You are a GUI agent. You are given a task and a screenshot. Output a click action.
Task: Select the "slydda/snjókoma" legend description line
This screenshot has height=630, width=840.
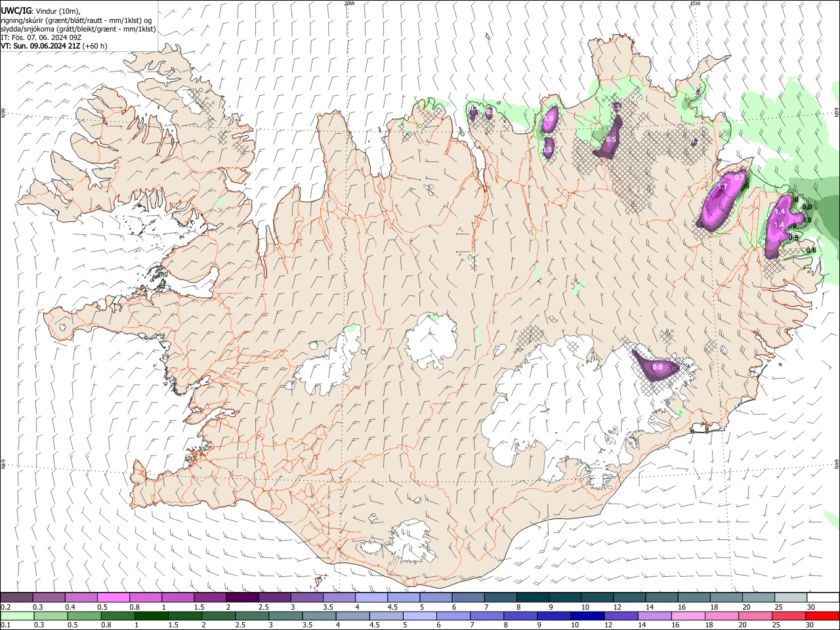click(78, 29)
